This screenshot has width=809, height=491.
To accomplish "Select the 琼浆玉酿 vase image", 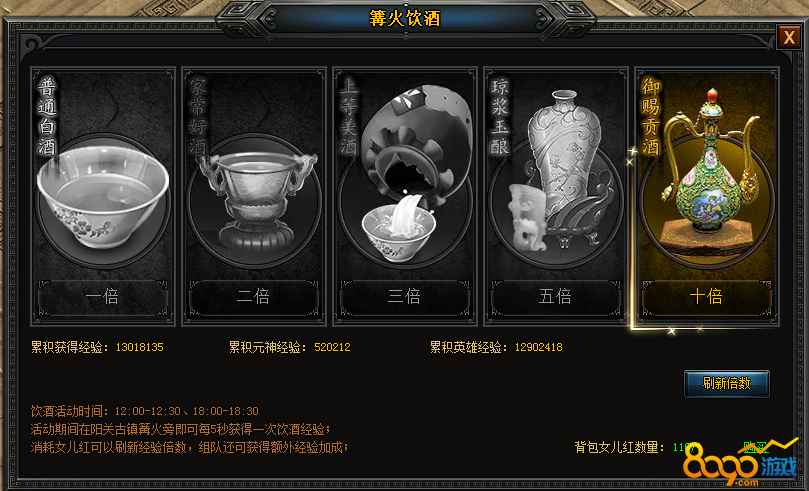I will 561,170.
